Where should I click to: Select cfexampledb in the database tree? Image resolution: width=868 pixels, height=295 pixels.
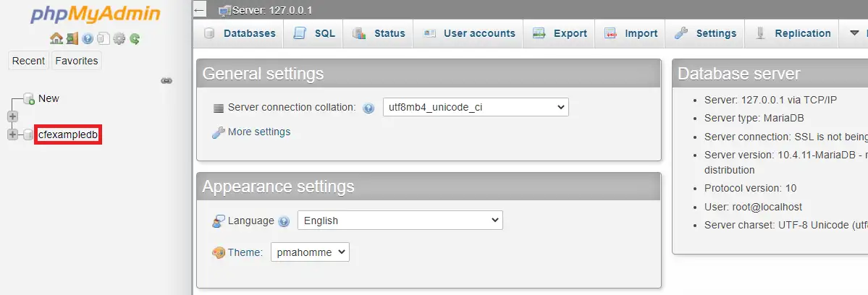tap(68, 134)
